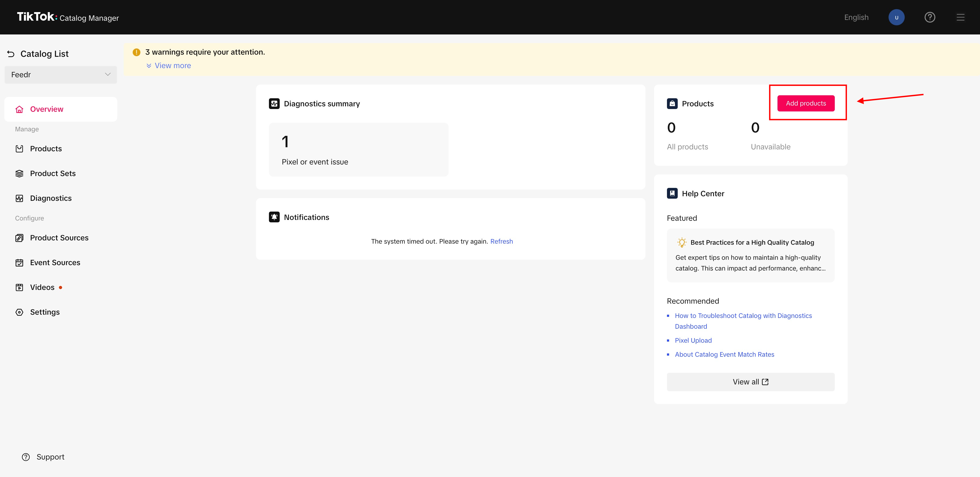Click the Products icon in sidebar

pyautogui.click(x=19, y=148)
